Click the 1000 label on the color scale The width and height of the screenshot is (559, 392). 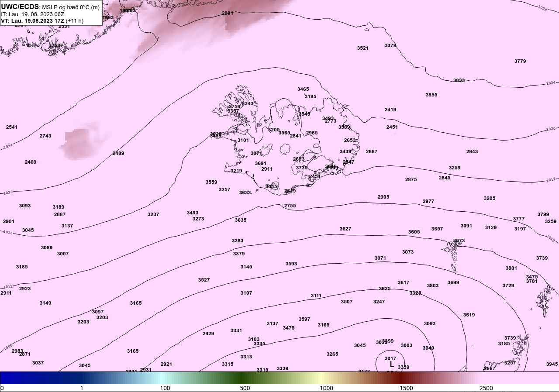tap(326, 388)
